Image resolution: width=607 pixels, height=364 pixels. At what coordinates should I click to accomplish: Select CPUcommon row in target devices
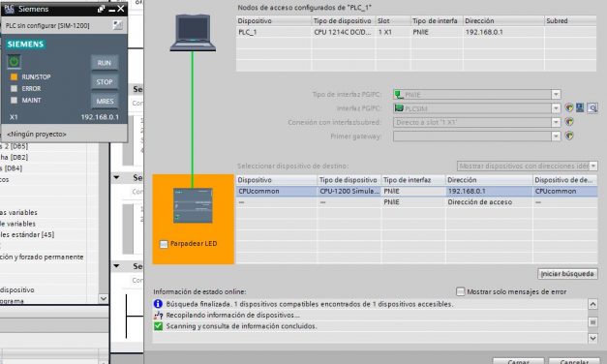click(416, 191)
